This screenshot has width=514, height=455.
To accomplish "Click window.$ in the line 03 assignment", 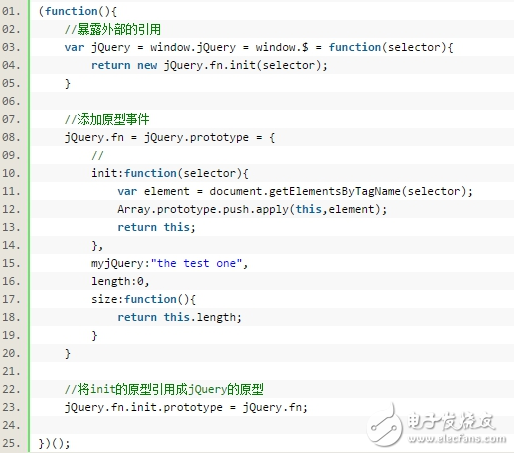I will pos(282,47).
